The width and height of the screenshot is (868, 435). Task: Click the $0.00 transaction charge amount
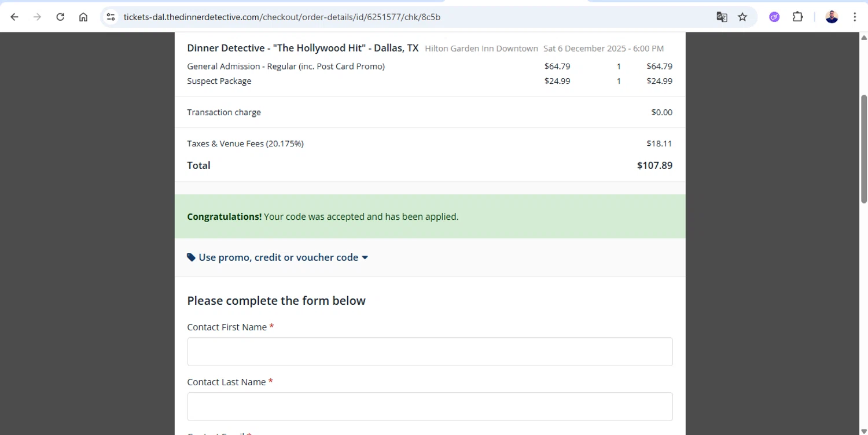coord(661,112)
